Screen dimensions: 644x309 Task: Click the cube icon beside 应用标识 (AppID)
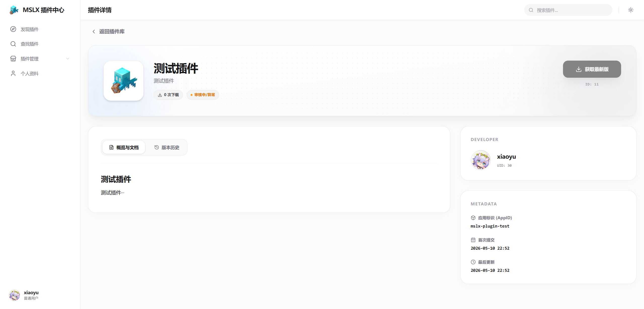click(x=473, y=218)
